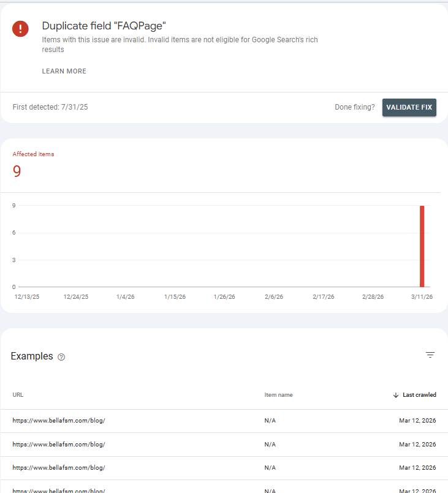Viewport: 448px width, 493px height.
Task: Click the 3/11/26 chart axis label
Action: point(421,297)
